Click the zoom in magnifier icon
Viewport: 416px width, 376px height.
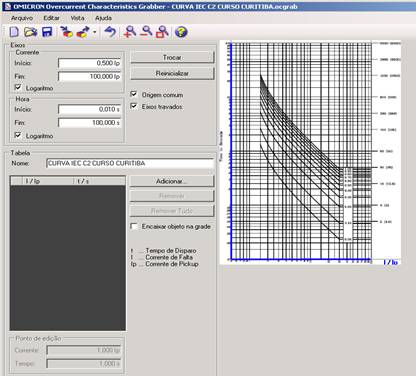point(130,32)
